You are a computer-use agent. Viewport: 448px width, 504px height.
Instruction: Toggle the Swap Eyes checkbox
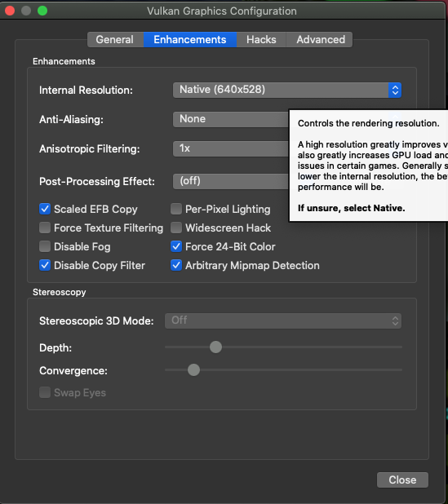point(45,392)
